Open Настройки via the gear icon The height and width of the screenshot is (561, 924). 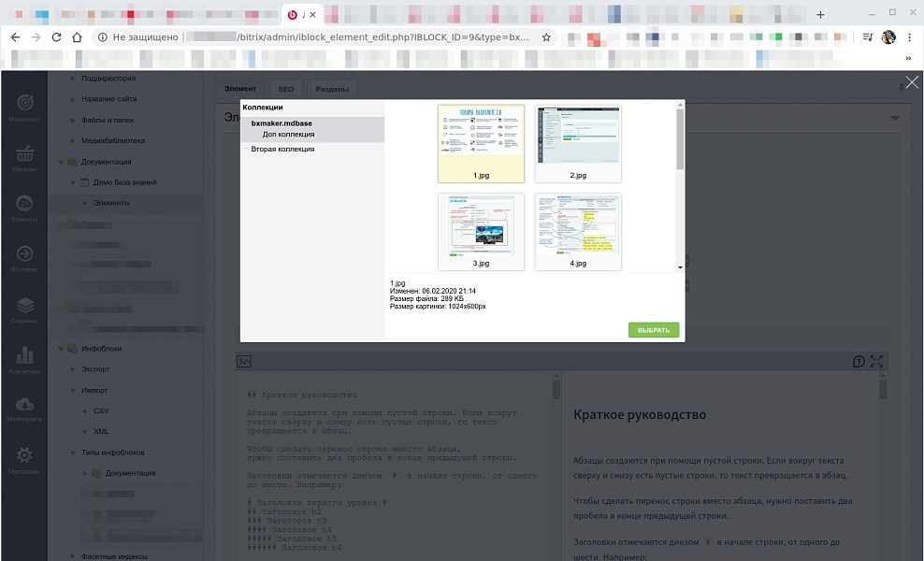point(24,456)
